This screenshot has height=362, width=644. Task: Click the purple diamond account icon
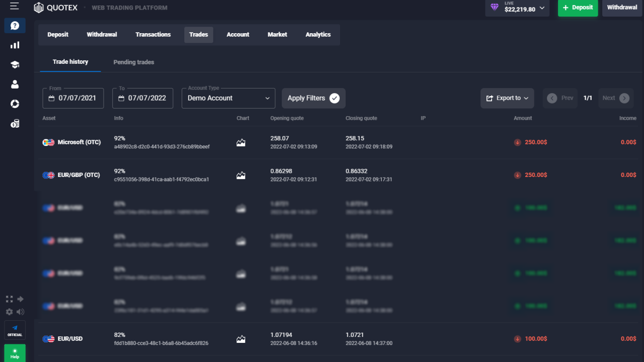click(x=495, y=8)
